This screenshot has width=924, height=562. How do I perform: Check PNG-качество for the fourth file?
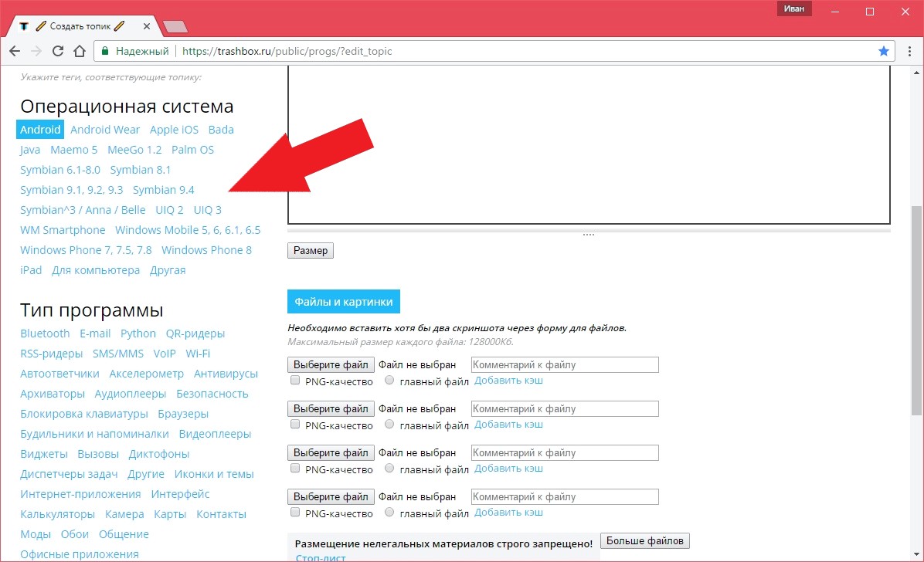coord(295,513)
